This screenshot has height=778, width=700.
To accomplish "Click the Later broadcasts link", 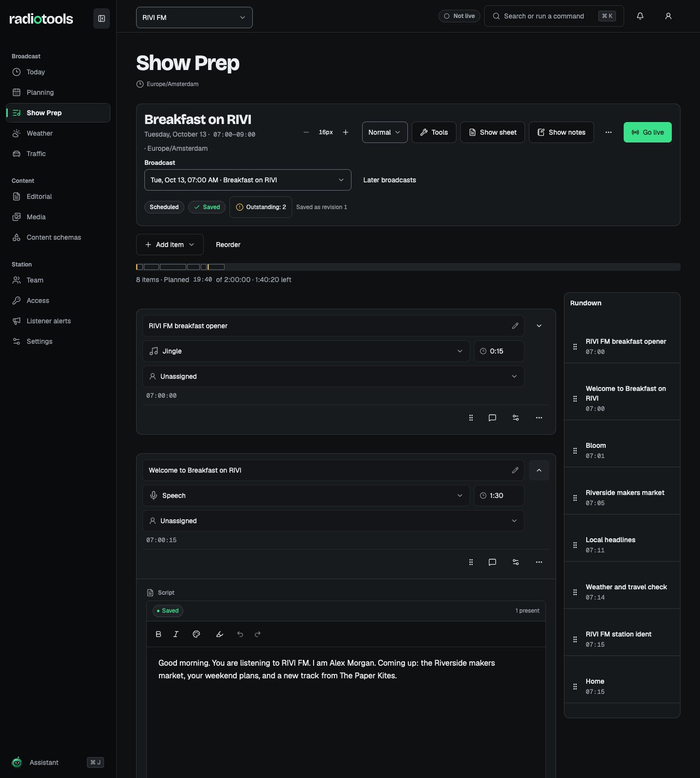I will coord(389,180).
